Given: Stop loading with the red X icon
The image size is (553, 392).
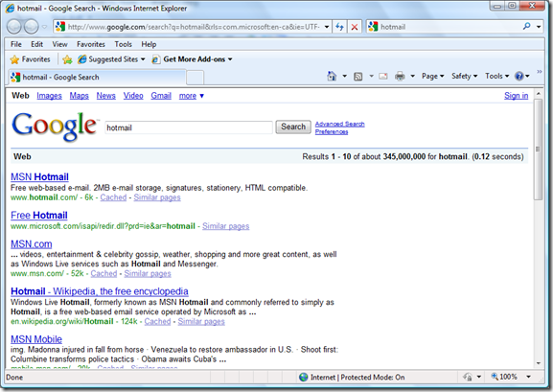Looking at the screenshot, I should point(355,27).
